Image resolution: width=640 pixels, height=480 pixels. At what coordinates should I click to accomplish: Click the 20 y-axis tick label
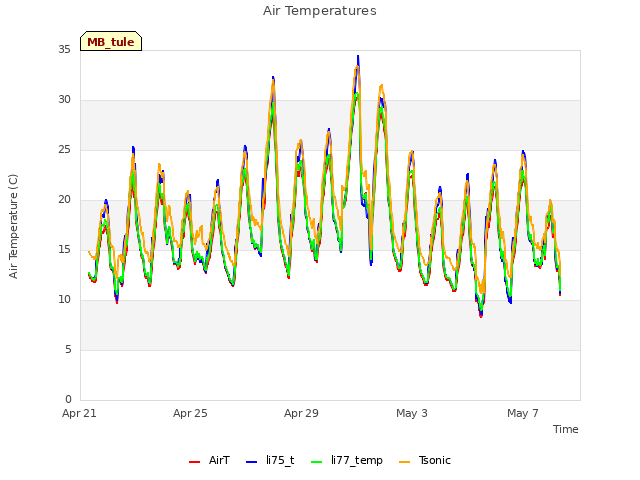[x=64, y=200]
